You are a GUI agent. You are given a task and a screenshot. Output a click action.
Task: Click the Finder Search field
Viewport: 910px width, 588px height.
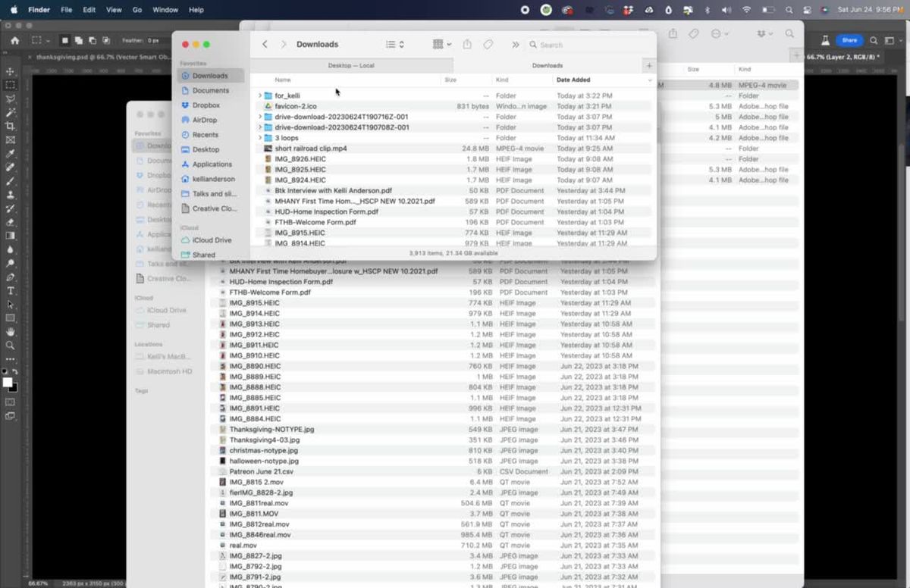pyautogui.click(x=588, y=45)
